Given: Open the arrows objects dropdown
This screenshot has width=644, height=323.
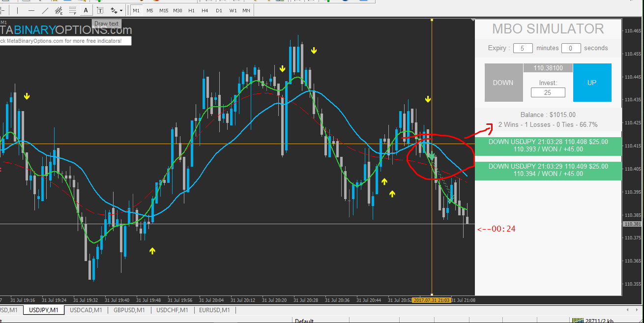Looking at the screenshot, I should (x=117, y=10).
